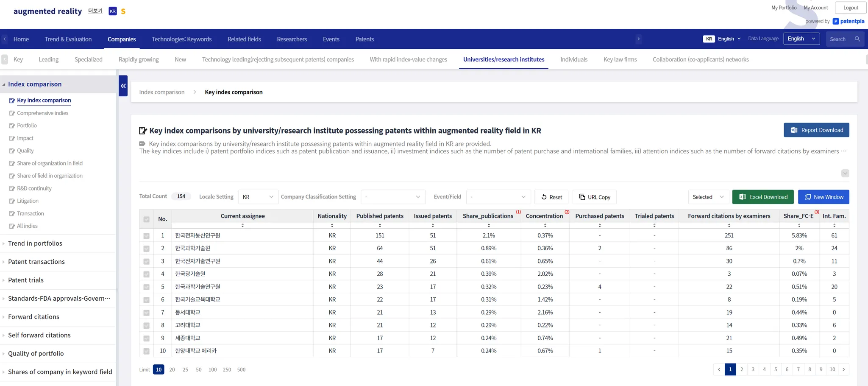Collapse the sidebar with double-chevron button

tap(123, 86)
